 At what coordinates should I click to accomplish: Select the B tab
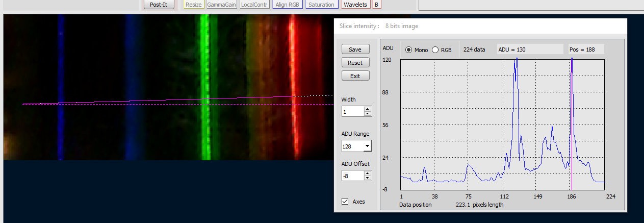coord(376,5)
